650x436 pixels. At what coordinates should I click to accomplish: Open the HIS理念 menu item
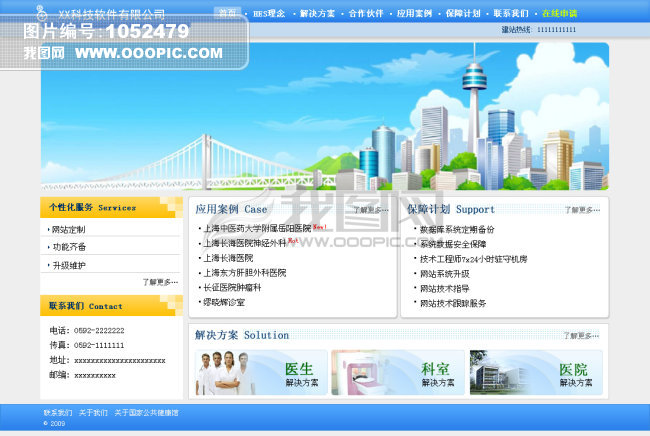[x=269, y=14]
